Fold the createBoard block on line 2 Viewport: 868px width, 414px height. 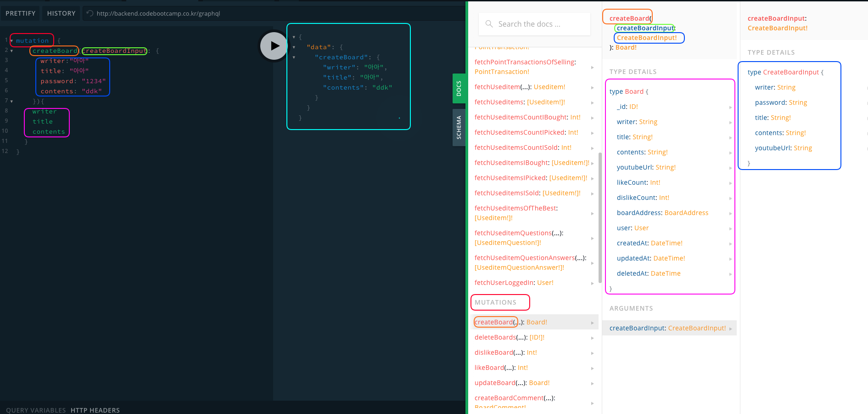[11, 51]
